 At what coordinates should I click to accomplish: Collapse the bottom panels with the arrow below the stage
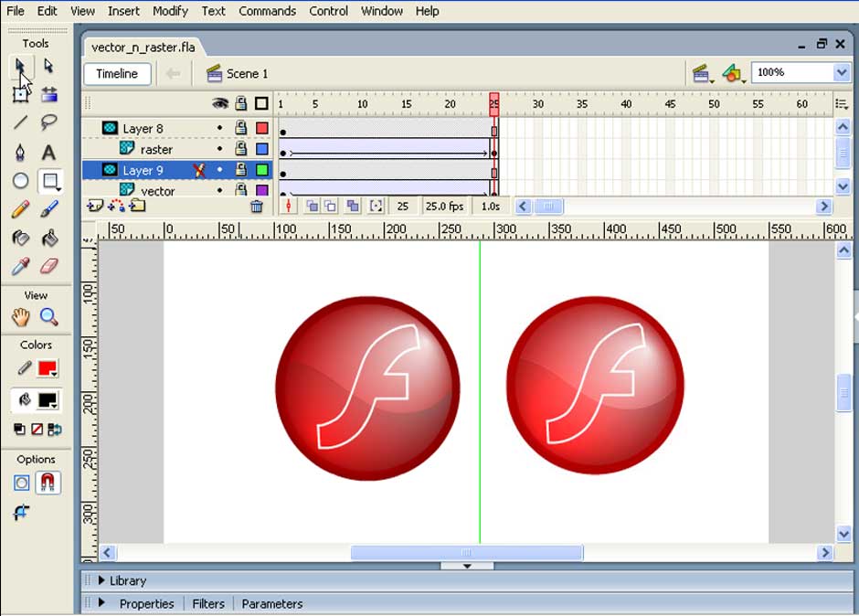[x=467, y=566]
